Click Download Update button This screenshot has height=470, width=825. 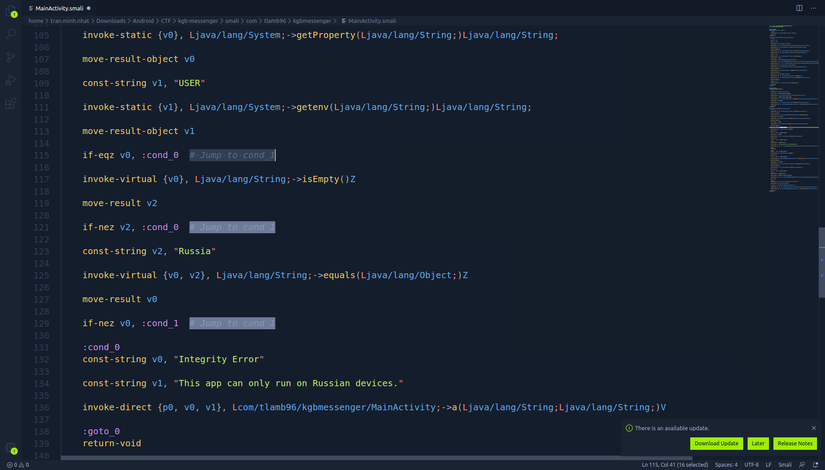click(x=716, y=443)
